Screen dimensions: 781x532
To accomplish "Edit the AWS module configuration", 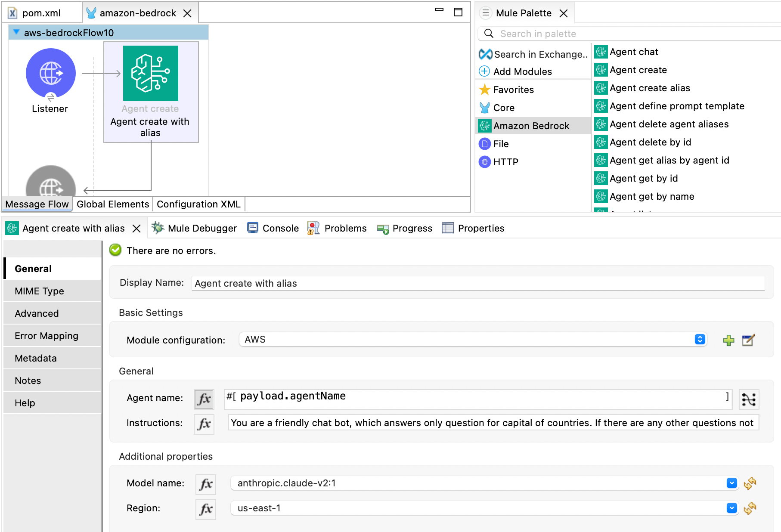I will (748, 340).
